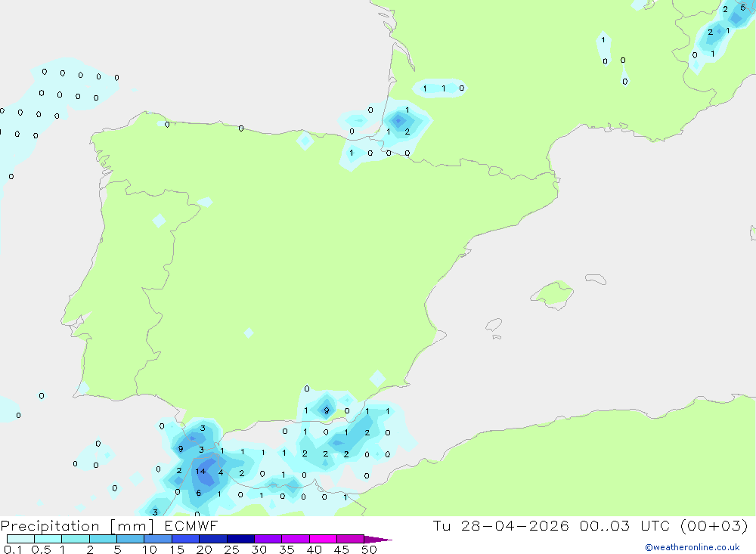
Task: Click the Ibiza island outline
Action: pos(494,325)
